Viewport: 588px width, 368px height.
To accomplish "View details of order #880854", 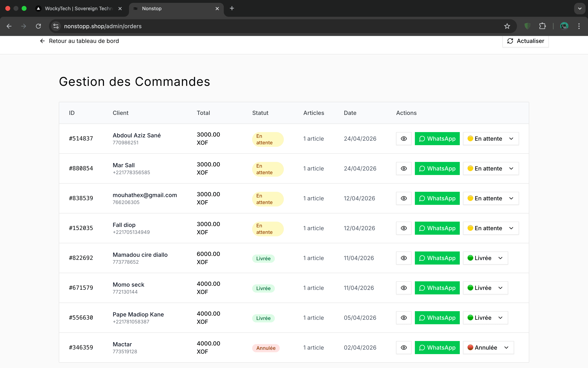I will tap(404, 168).
